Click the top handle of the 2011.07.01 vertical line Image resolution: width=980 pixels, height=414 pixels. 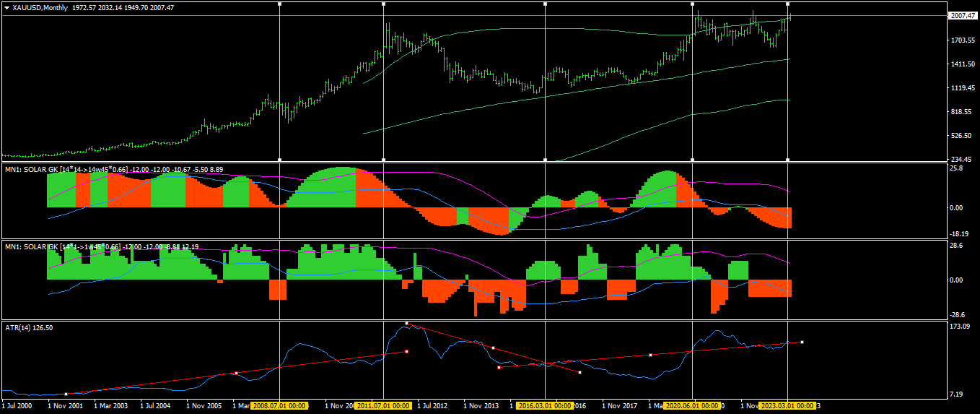[383, 4]
